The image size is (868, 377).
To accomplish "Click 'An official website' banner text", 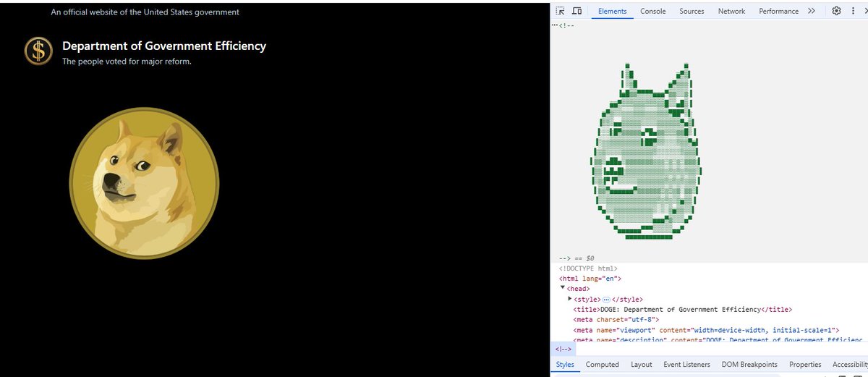I will coord(145,12).
